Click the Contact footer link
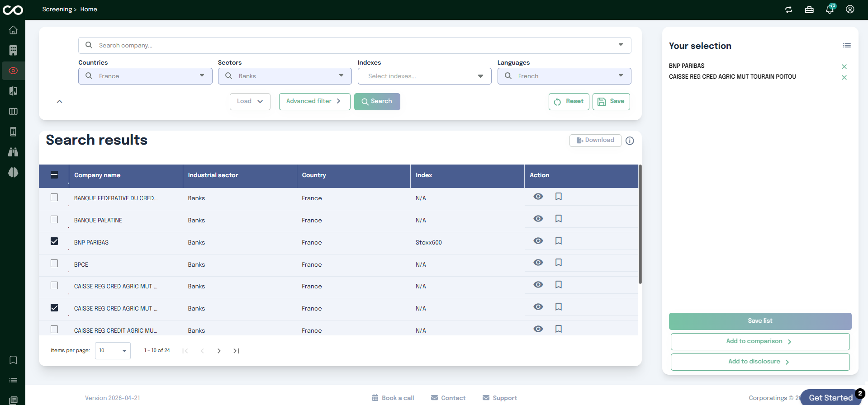The height and width of the screenshot is (405, 868). pos(448,398)
